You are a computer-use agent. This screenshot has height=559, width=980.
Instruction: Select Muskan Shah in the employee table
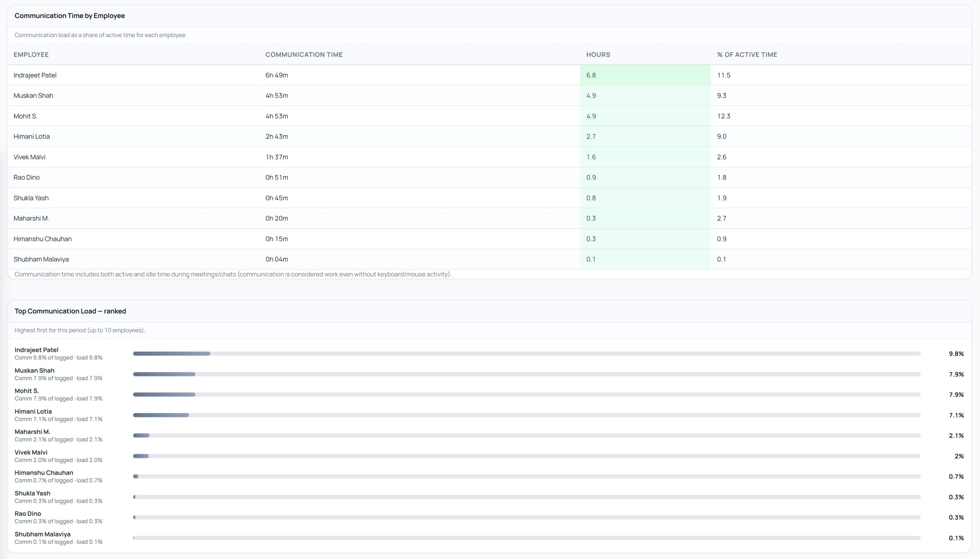(33, 96)
